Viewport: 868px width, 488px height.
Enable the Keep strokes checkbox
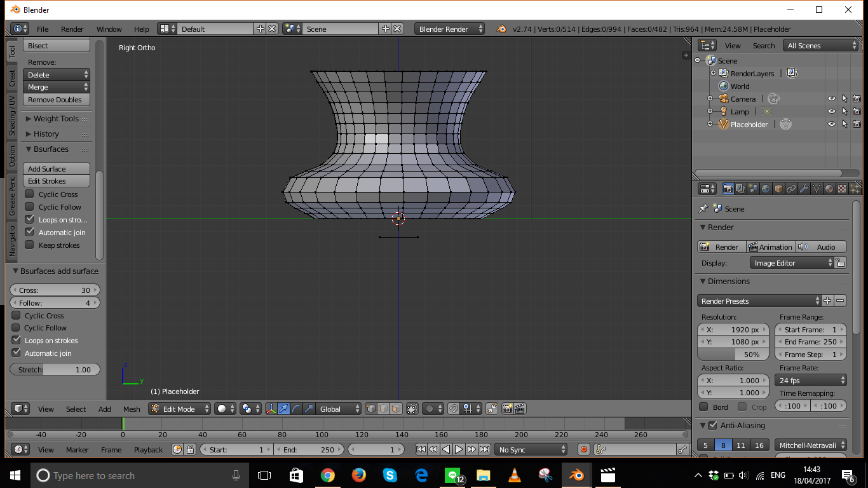[x=29, y=245]
